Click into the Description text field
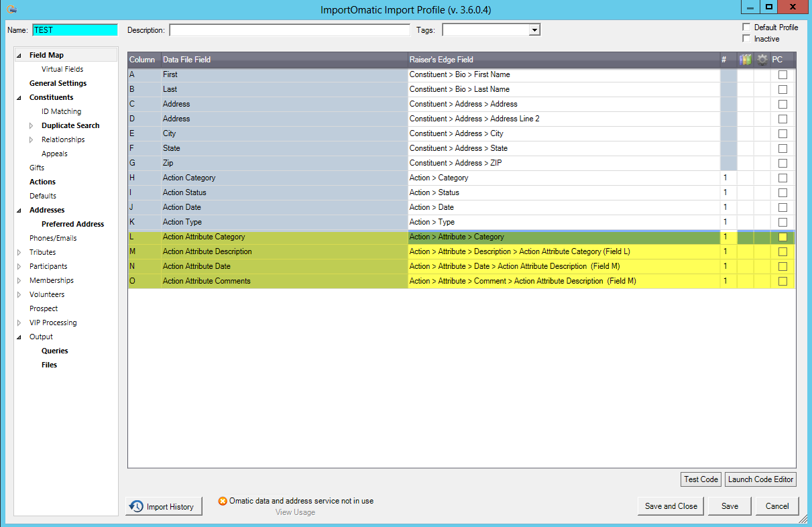The height and width of the screenshot is (527, 812). [x=289, y=30]
